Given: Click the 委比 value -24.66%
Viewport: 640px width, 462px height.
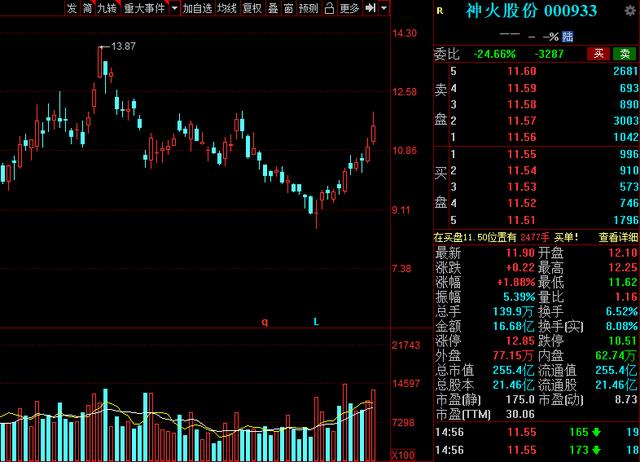Looking at the screenshot, I should (494, 54).
